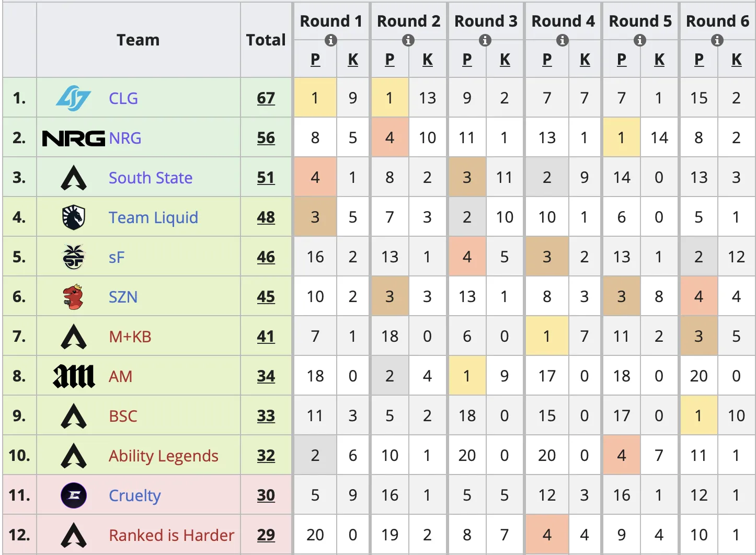This screenshot has height=555, width=756.
Task: Click CLG's total score 67
Action: 266,98
